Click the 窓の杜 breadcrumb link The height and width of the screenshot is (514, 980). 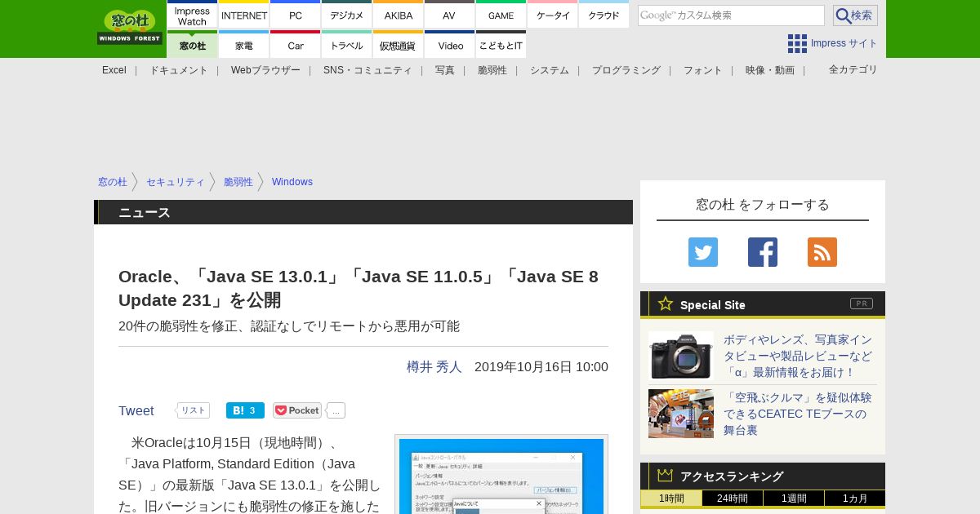tap(113, 182)
